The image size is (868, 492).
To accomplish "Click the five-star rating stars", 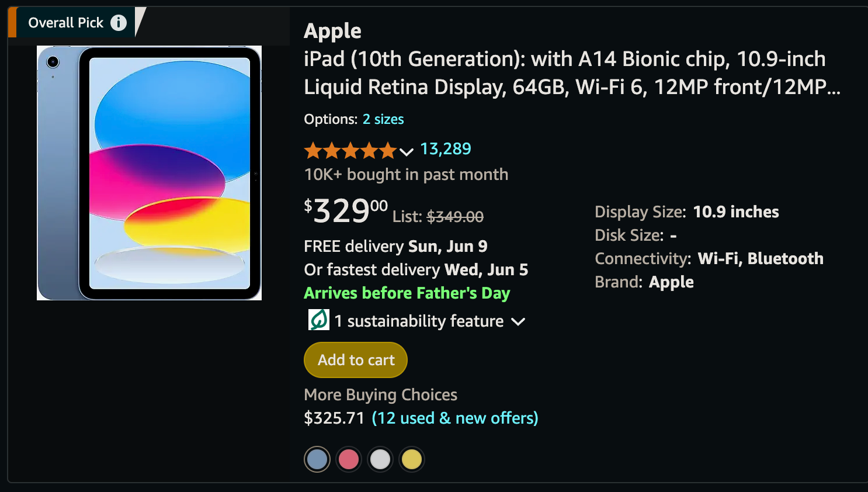I will pos(349,150).
